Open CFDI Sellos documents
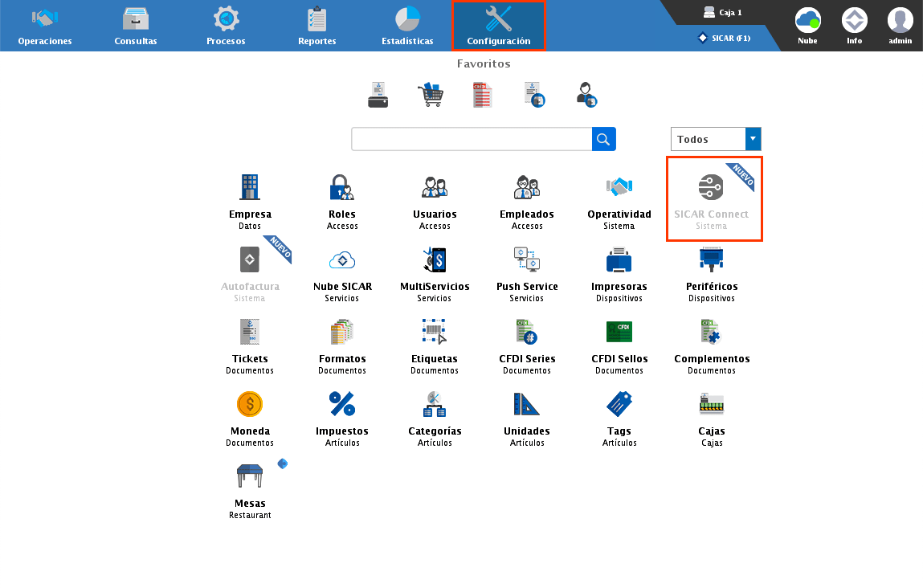The width and height of the screenshot is (923, 588). (x=619, y=333)
